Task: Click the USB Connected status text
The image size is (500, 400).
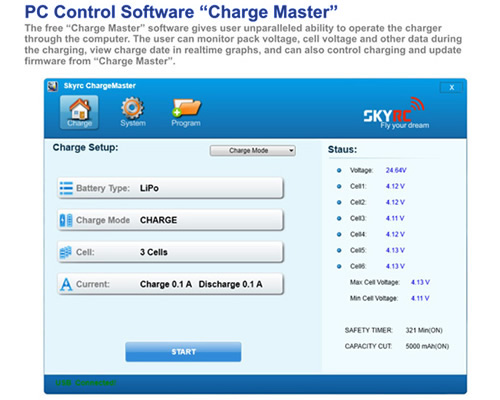Action: coord(86,383)
